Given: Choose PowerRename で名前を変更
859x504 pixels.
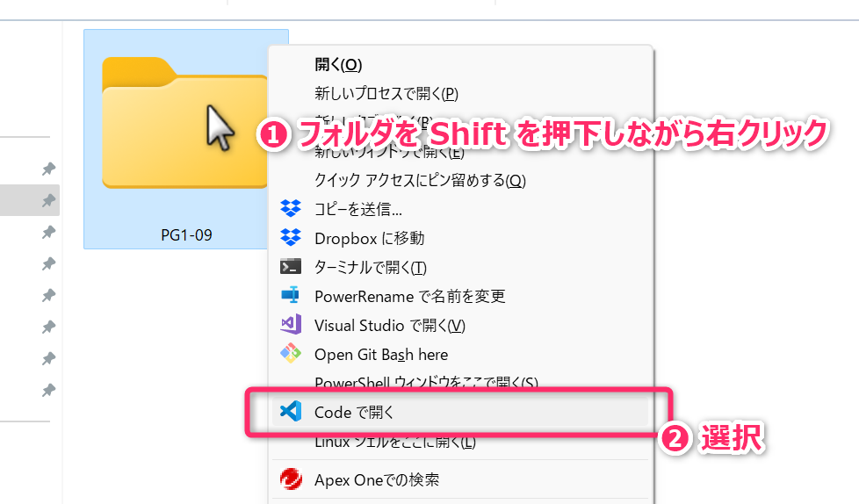Looking at the screenshot, I should click(x=409, y=296).
